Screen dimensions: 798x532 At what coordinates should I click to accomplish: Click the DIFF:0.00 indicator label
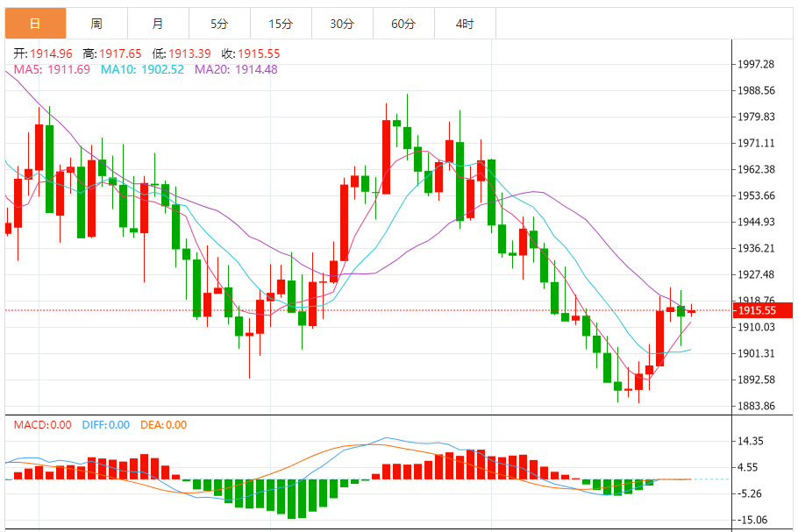(106, 425)
